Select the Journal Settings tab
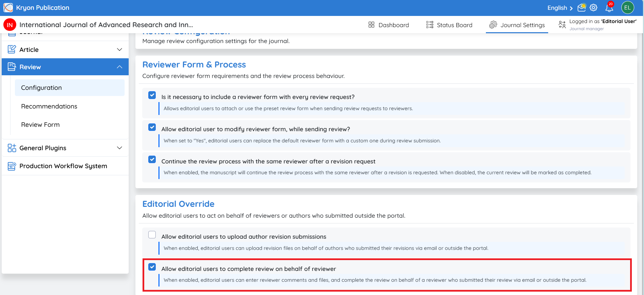The width and height of the screenshot is (644, 295). tap(517, 25)
